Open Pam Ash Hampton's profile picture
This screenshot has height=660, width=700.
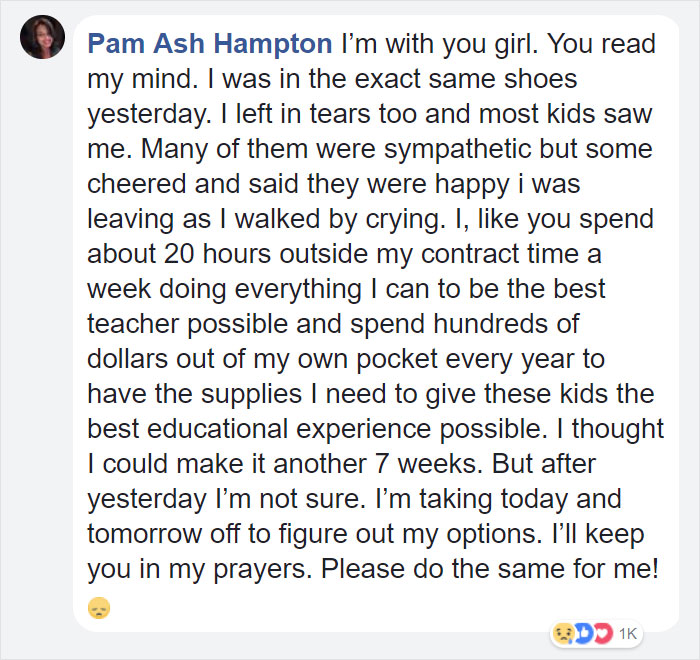(x=42, y=37)
